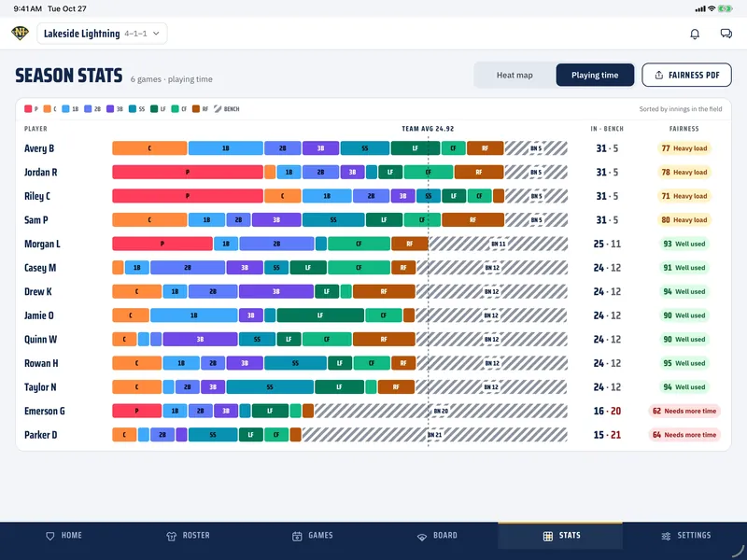This screenshot has height=560, width=747.
Task: Select player Parker D
Action: coord(40,434)
